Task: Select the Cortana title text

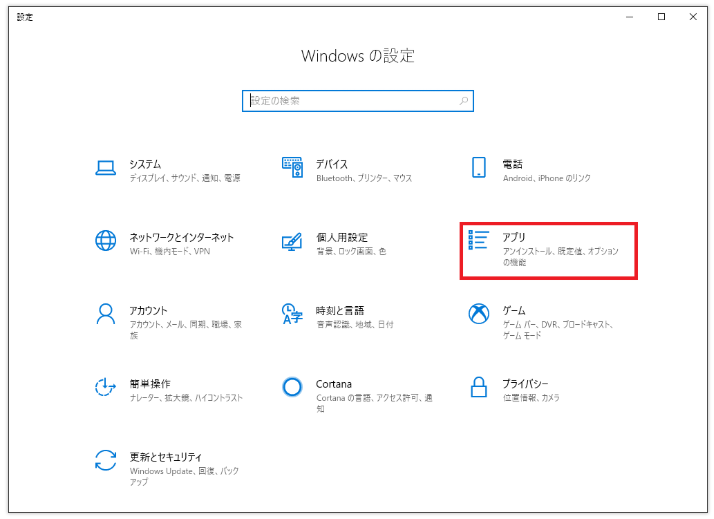Action: click(334, 384)
